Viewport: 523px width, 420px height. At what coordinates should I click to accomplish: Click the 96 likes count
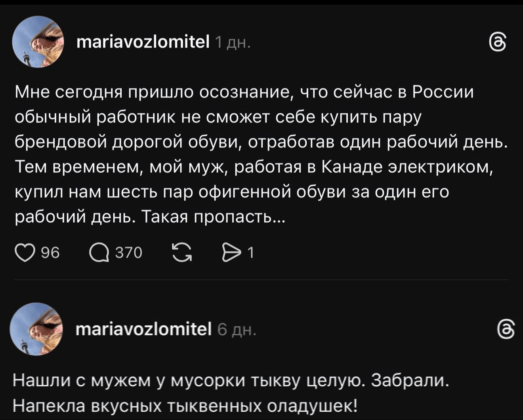(50, 252)
